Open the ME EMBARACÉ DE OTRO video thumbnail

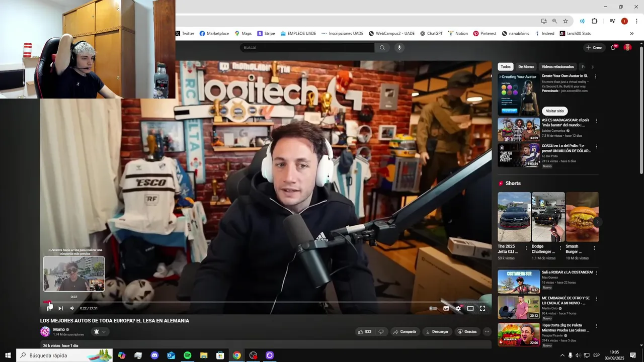click(519, 307)
